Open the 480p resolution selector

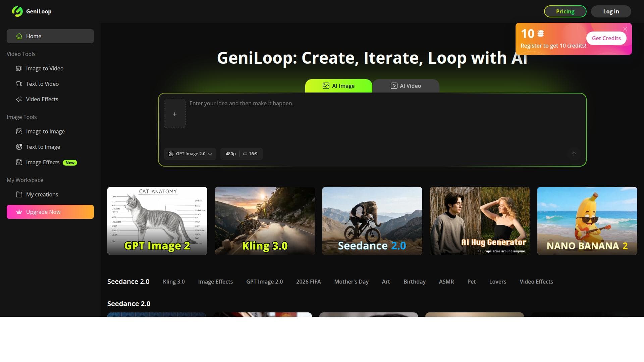point(230,154)
